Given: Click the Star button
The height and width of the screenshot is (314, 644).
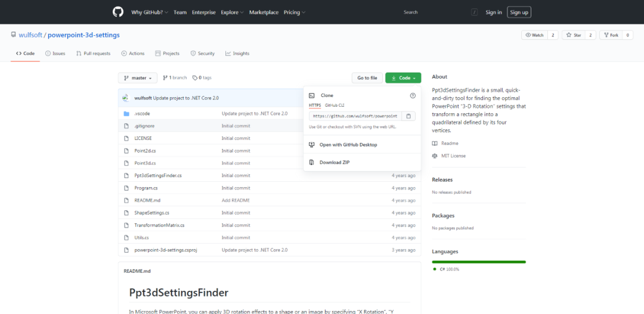Looking at the screenshot, I should pyautogui.click(x=574, y=35).
